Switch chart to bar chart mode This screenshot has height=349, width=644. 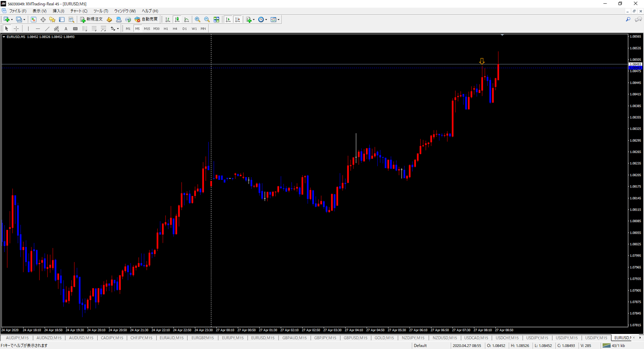[167, 19]
